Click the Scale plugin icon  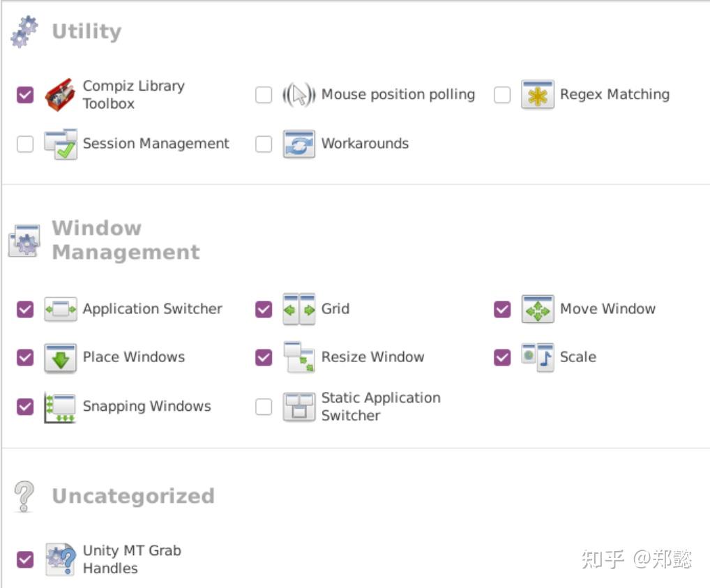pos(537,357)
